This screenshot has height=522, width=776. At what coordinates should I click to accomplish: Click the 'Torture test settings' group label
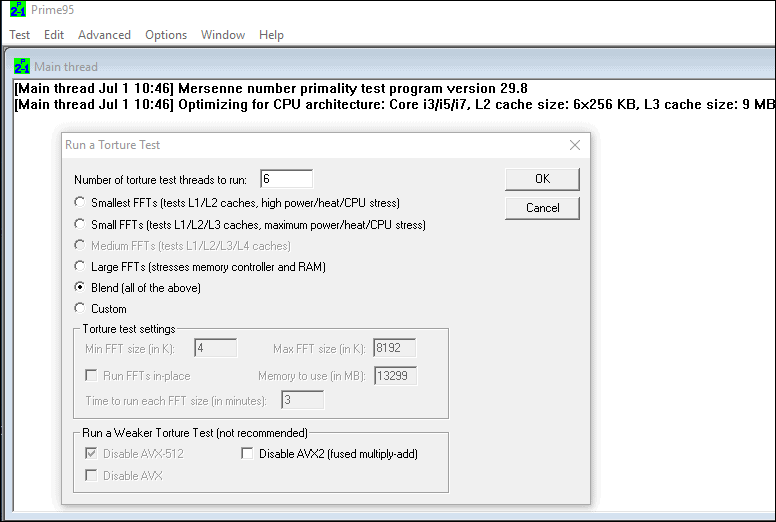129,329
